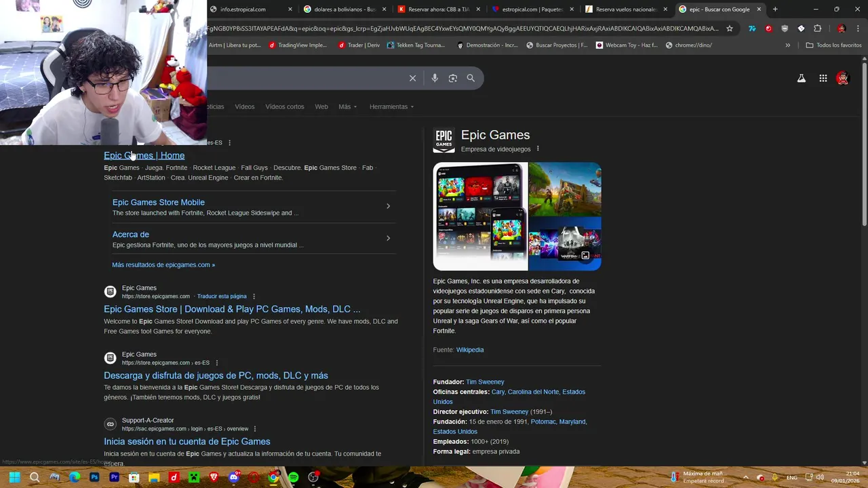The image size is (868, 488).
Task: Open Tim Sweeney founder link
Action: [x=485, y=382]
